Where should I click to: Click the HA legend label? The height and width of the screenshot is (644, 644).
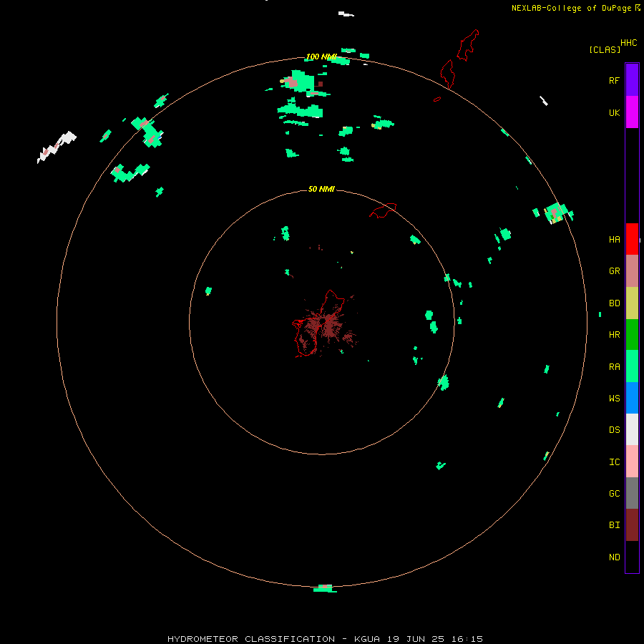point(614,239)
